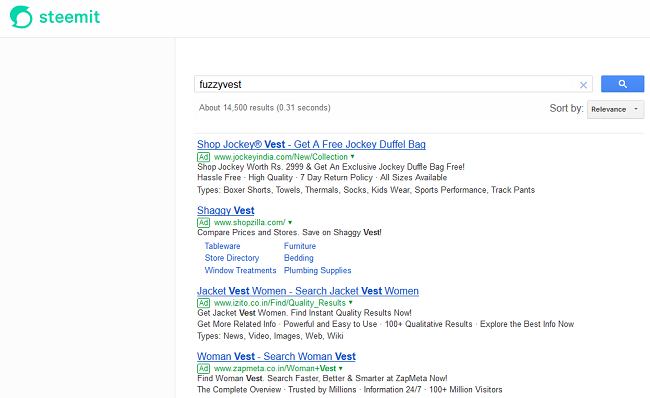
Task: Open the Shaggy Vest result link
Action: click(226, 210)
